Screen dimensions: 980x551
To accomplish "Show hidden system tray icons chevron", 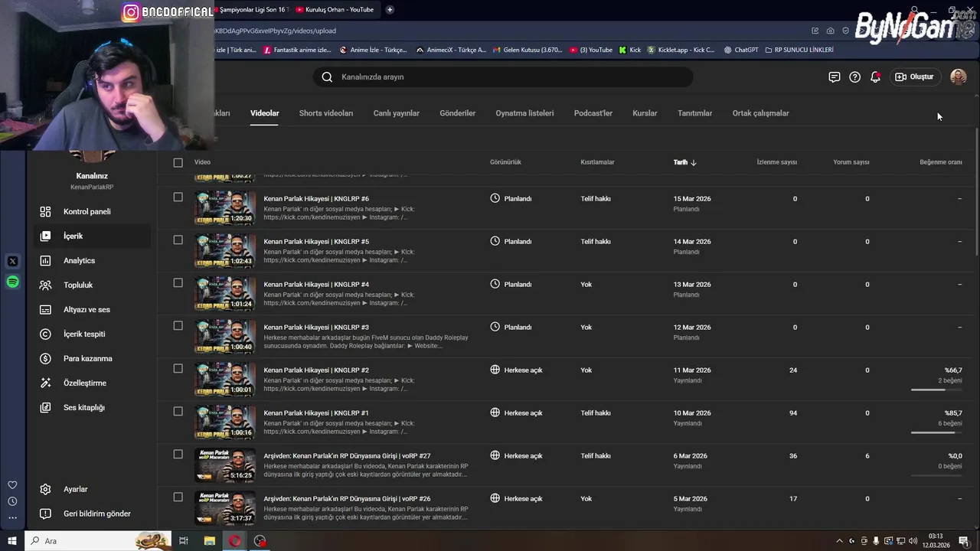I will (x=839, y=541).
